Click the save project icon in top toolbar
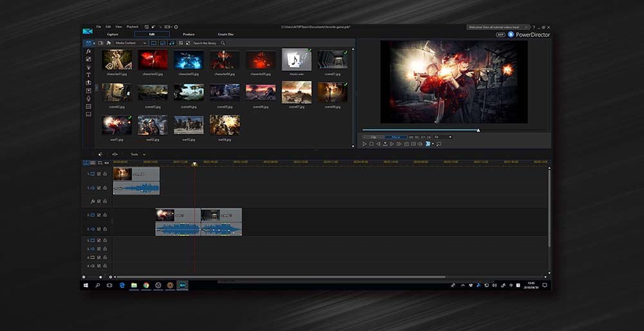Image resolution: width=644 pixels, height=331 pixels. click(x=147, y=27)
